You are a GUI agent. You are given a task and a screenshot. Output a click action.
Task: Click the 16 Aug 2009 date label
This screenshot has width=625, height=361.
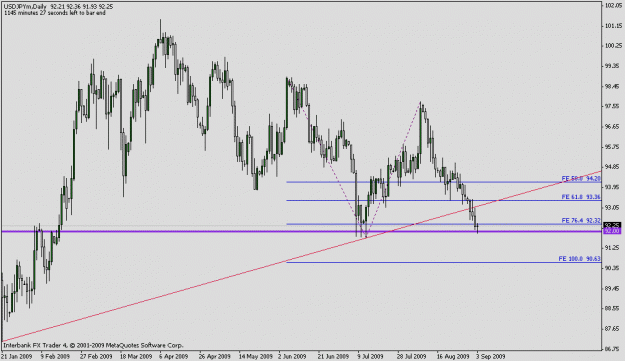pos(452,356)
